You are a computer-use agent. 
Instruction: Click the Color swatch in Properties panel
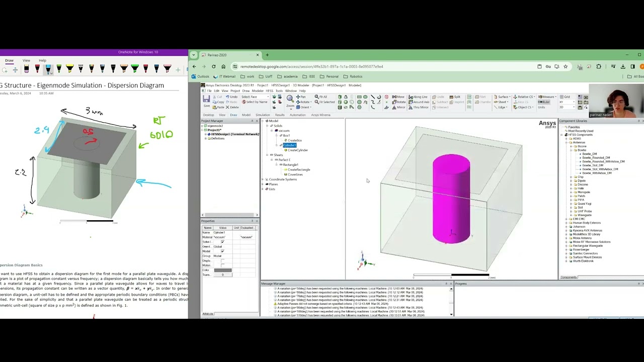(x=223, y=270)
